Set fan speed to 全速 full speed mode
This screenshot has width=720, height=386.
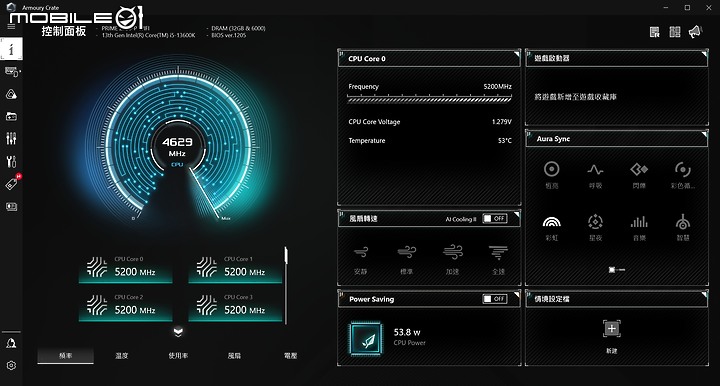[498, 259]
